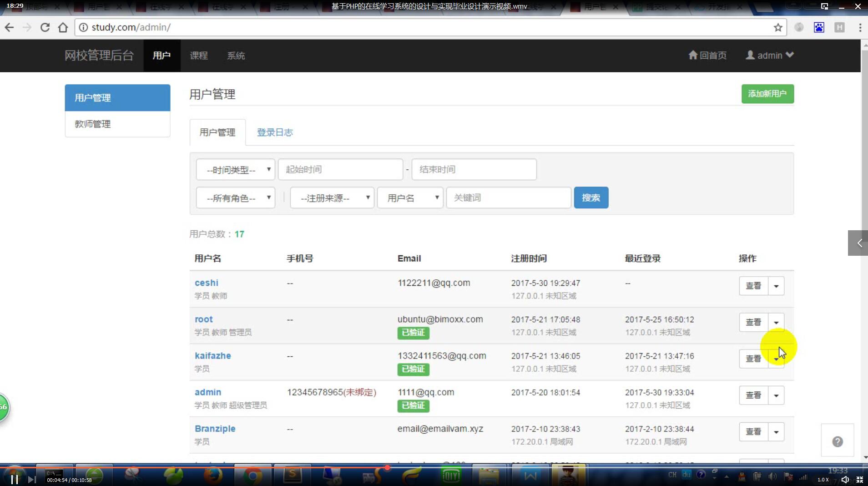
Task: Reload the study.com/admin page
Action: click(x=45, y=27)
